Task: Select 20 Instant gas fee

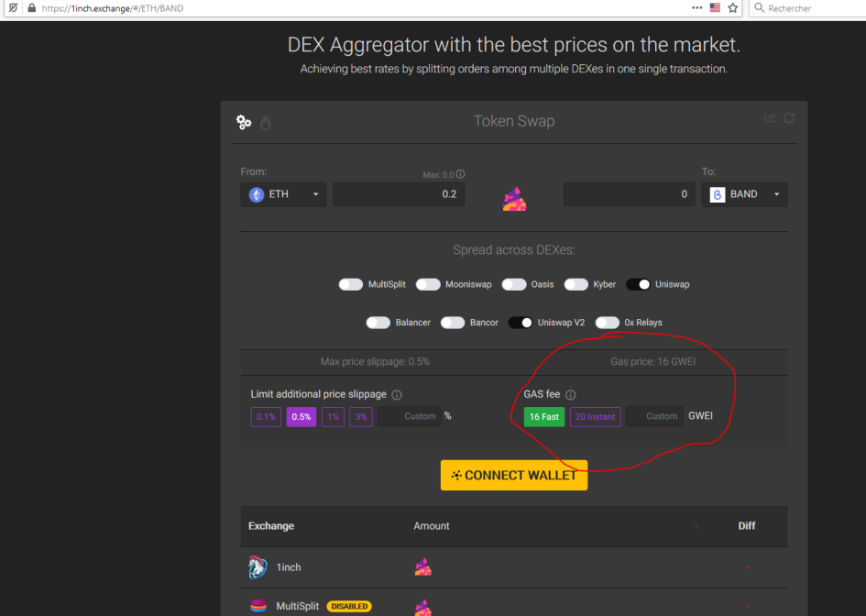Action: coord(595,416)
